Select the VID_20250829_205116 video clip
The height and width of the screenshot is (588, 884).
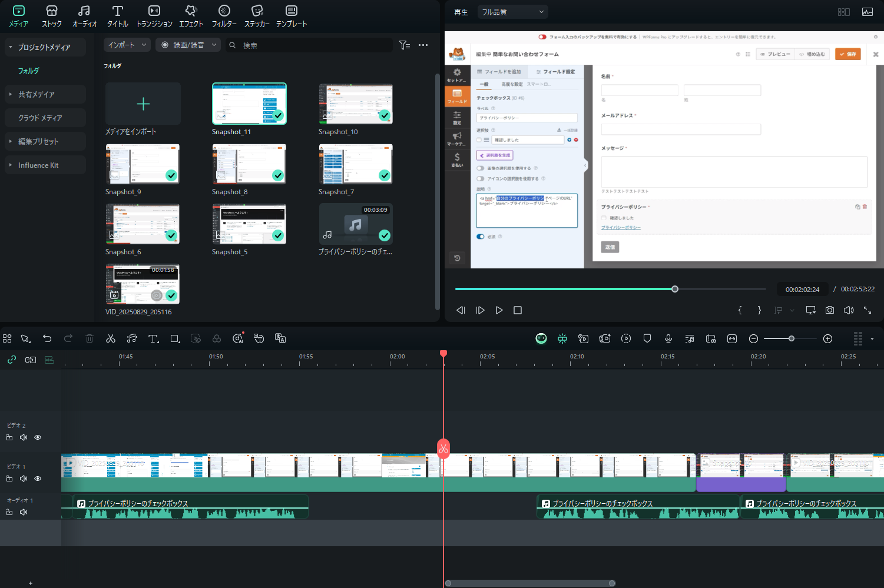(143, 284)
